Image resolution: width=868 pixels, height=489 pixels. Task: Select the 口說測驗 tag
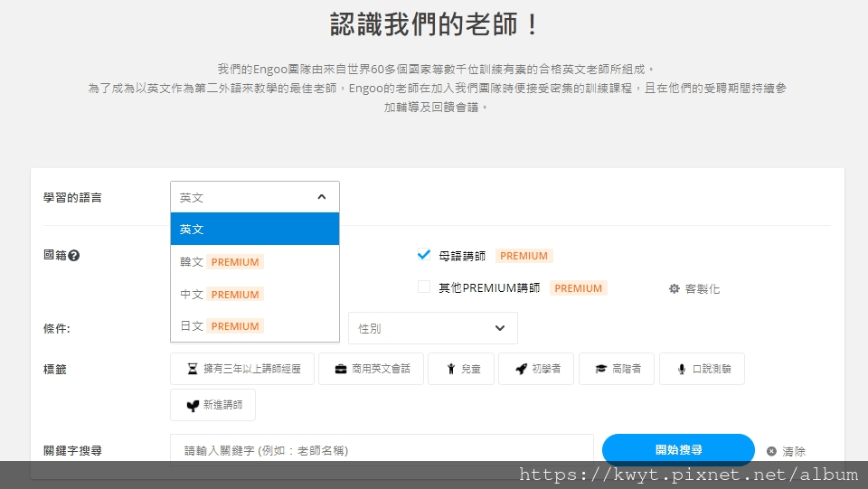click(702, 369)
